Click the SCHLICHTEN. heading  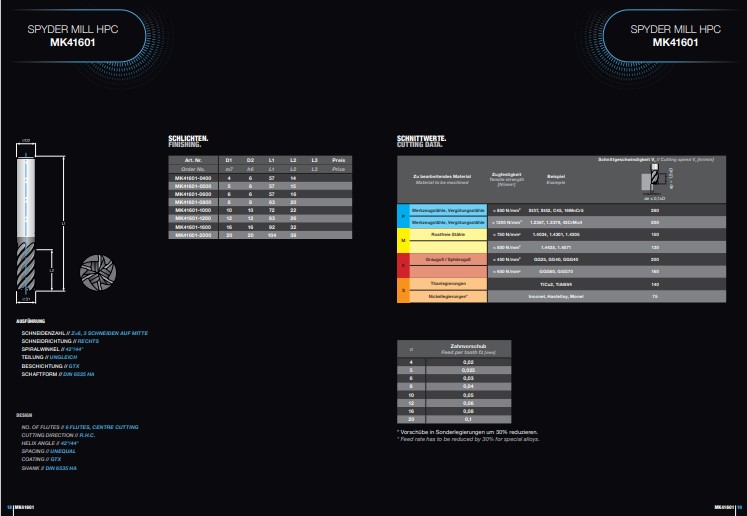[x=188, y=139]
